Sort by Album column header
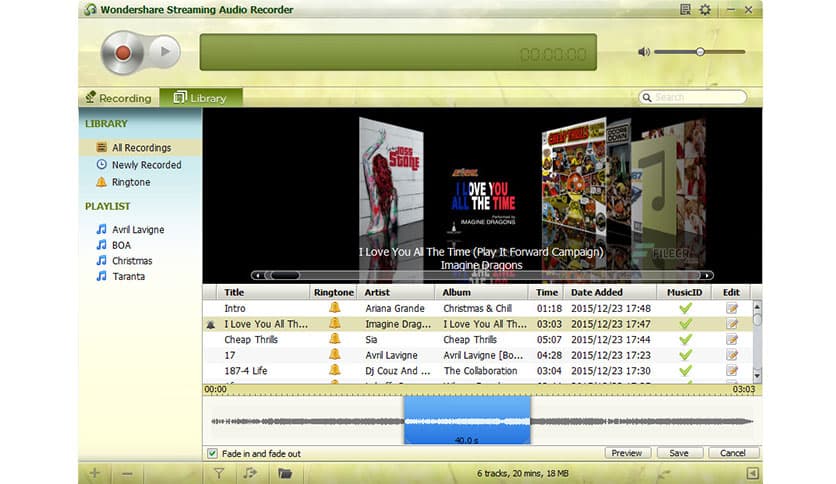The width and height of the screenshot is (836, 484). (482, 292)
